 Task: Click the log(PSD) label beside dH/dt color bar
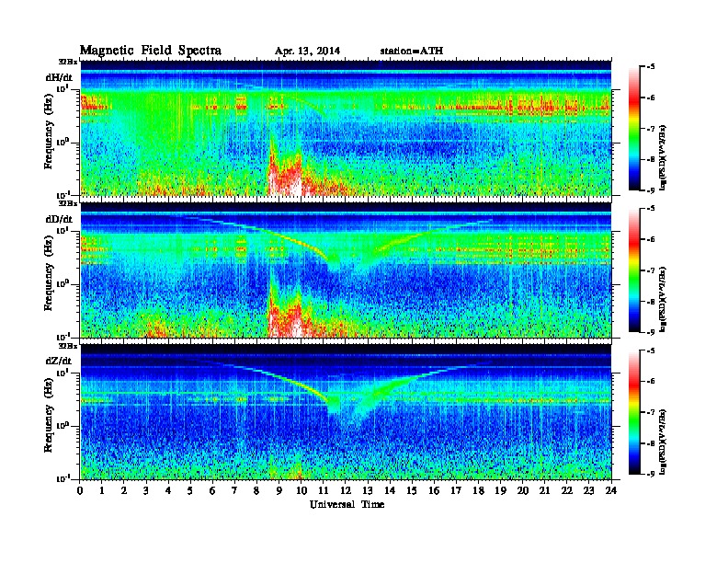coord(664,157)
